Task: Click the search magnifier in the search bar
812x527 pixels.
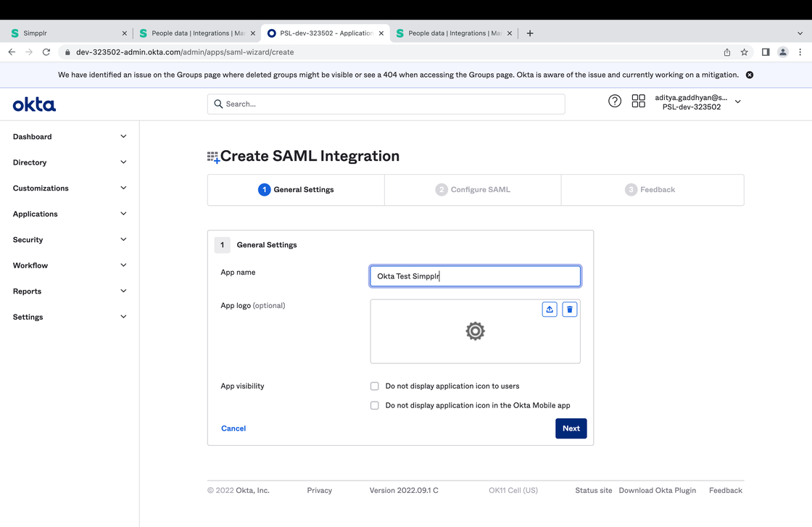Action: point(218,104)
